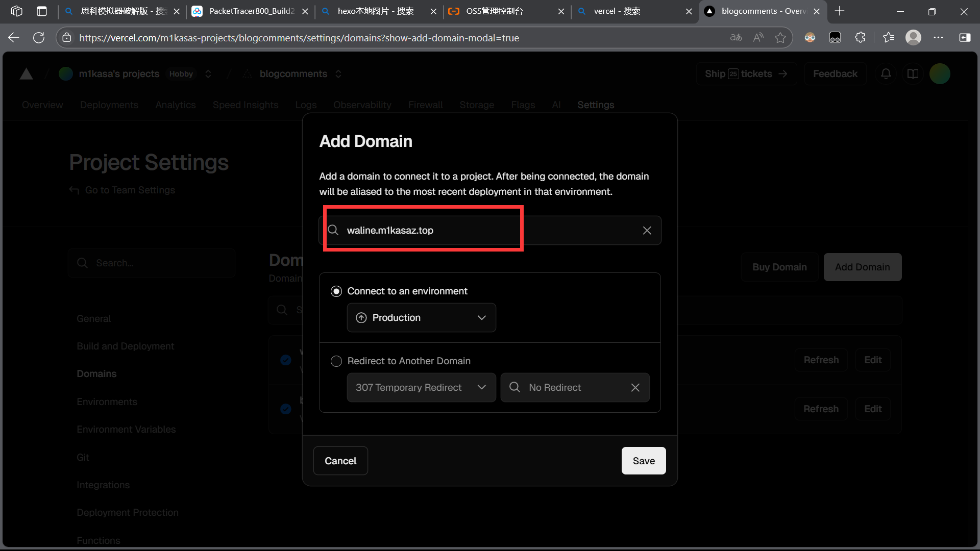Open the browser profile avatar
The image size is (980, 551).
click(913, 38)
